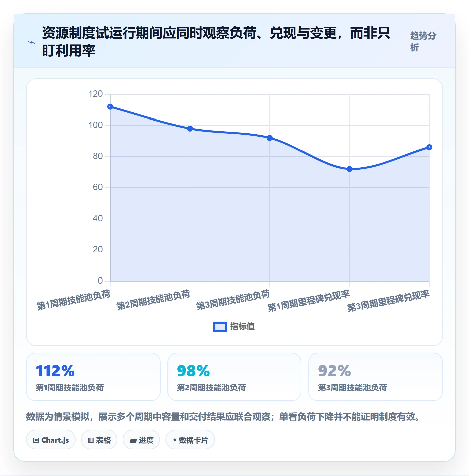469x476 pixels.
Task: Click the x-axis label 第3周期里程碑兑现率
Action: coord(388,301)
